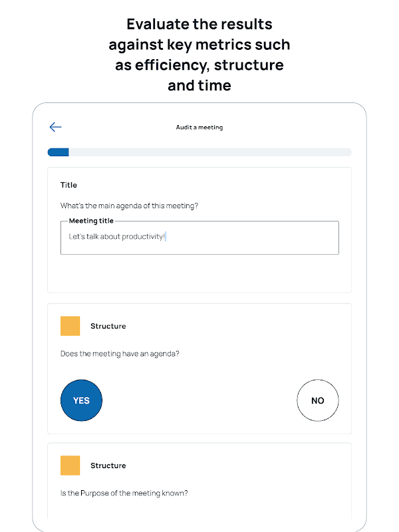The image size is (399, 532).
Task: Click the "Structure" label in the agenda card
Action: point(108,326)
